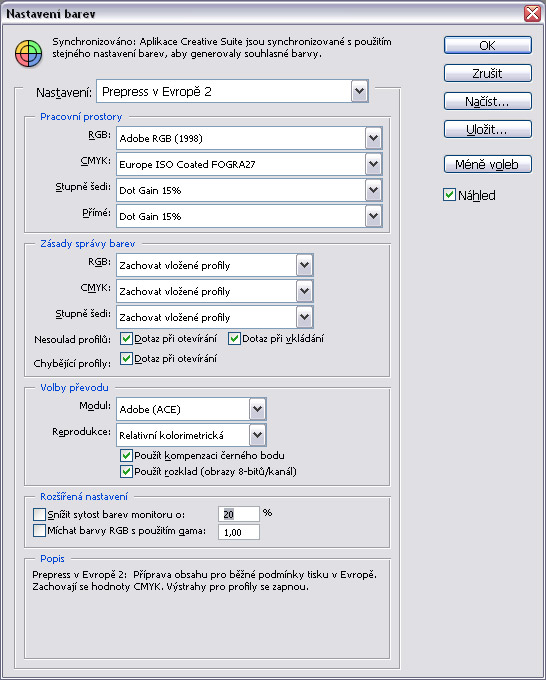Disable Použít kompenzaci černého bodu
The image size is (546, 680).
(126, 455)
